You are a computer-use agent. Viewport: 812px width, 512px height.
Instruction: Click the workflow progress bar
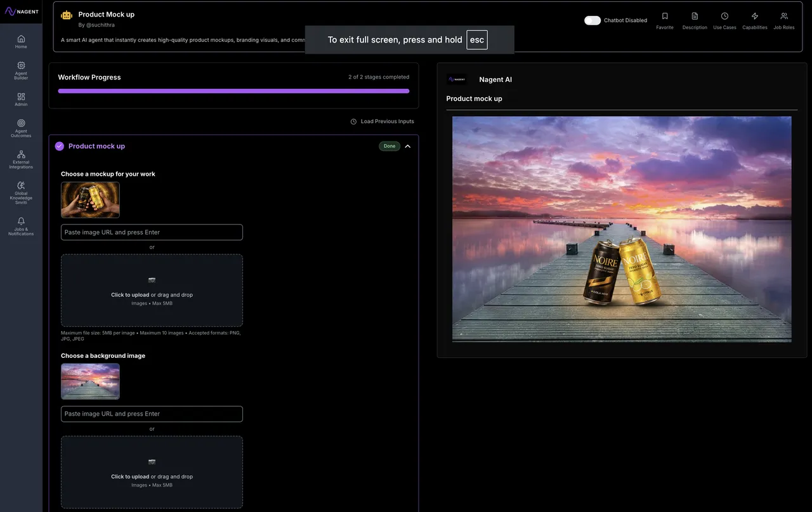pos(233,91)
